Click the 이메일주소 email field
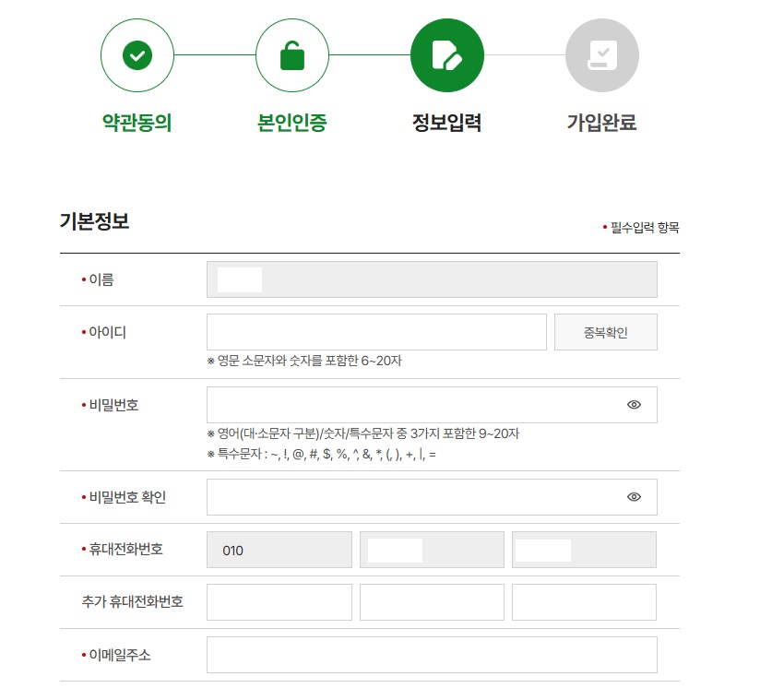 432,654
